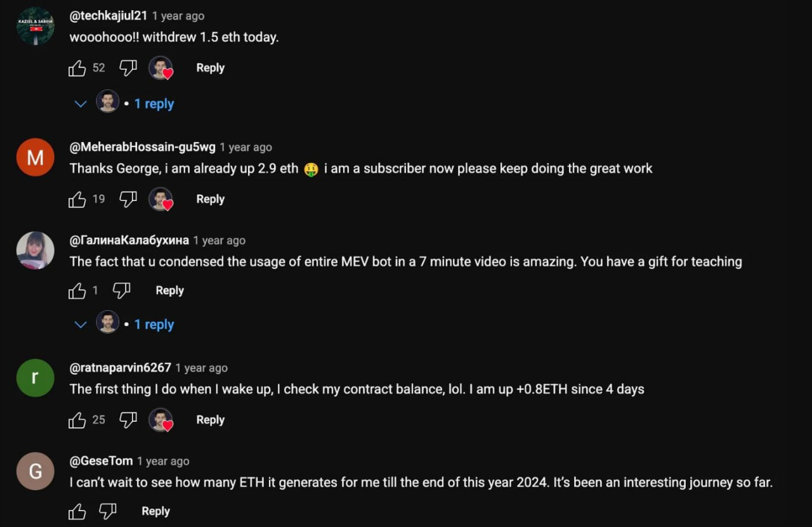Like @ratnaparvin6267's comment about contract balance
This screenshot has height=527, width=812.
77,419
